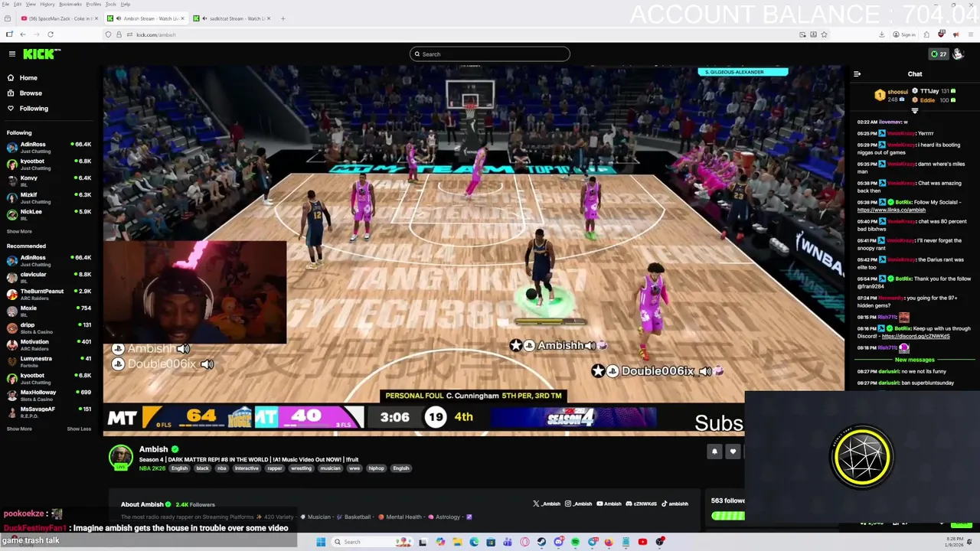The width and height of the screenshot is (980, 551).
Task: Open Mizkif channel in Following list
Action: (x=49, y=197)
